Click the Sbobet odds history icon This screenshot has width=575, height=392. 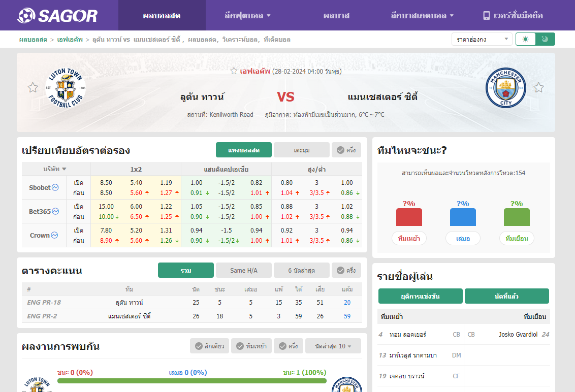[55, 187]
